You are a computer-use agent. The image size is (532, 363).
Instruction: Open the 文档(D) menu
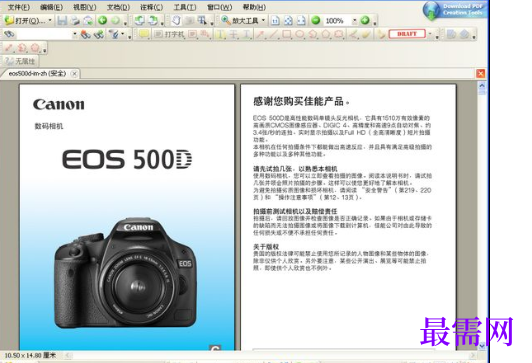pyautogui.click(x=118, y=7)
